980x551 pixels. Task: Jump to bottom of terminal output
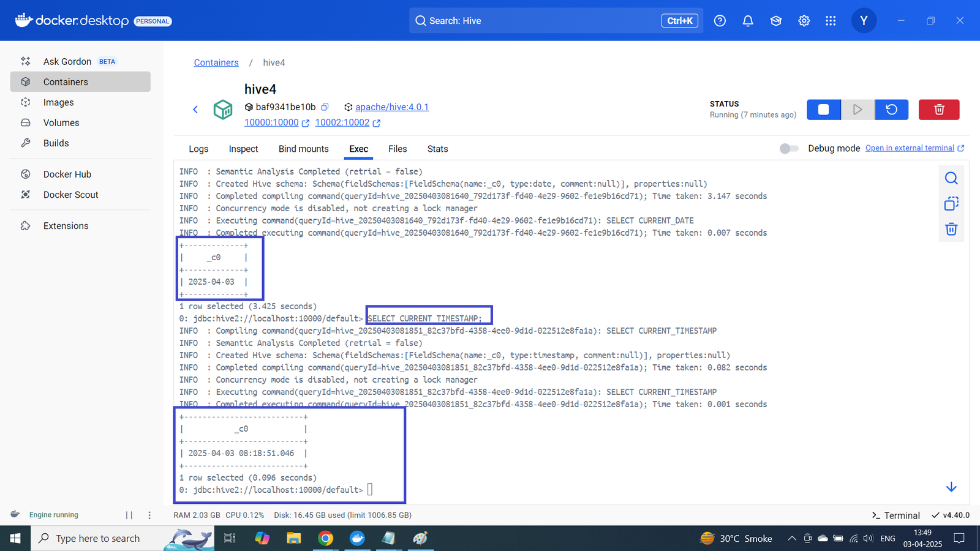951,487
